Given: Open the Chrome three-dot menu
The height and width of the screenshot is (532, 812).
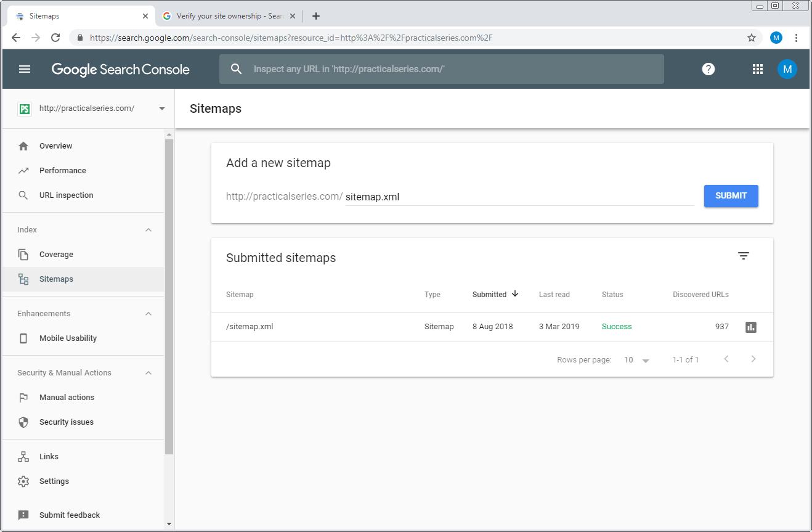Looking at the screenshot, I should 797,38.
